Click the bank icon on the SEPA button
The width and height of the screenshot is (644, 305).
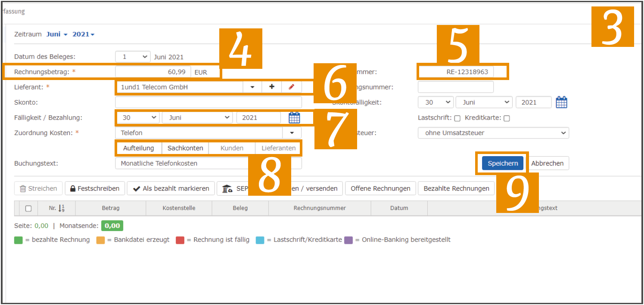[227, 188]
